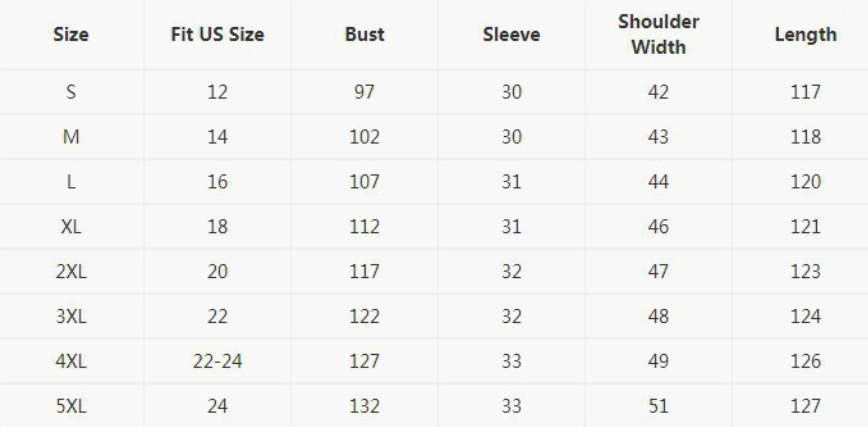Click the Fit US Size column header
Image resolution: width=868 pixels, height=427 pixels.
point(218,35)
